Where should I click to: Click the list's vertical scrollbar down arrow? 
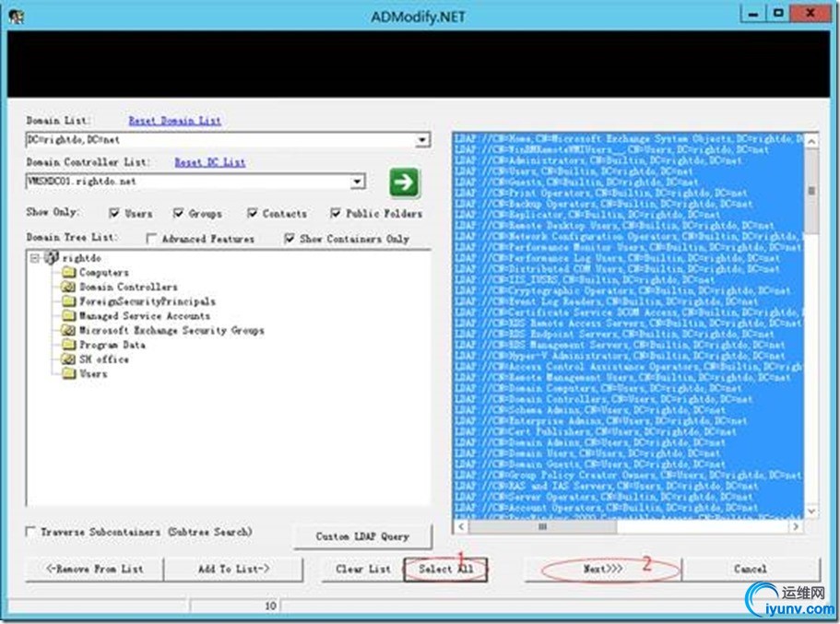[x=811, y=511]
